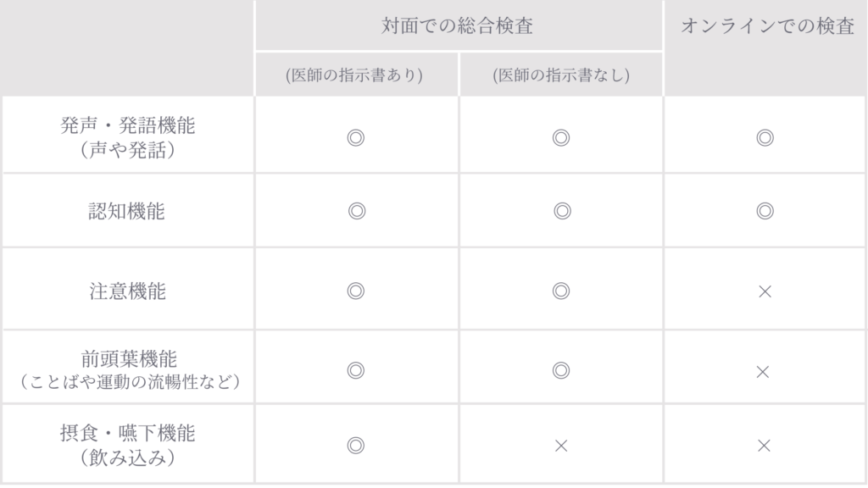Click the 対面での総合検査 column header
Screen dimensions: 868x488
coord(458,26)
